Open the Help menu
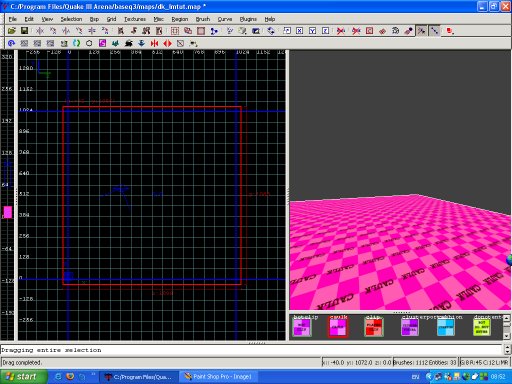This screenshot has width=512, height=384. click(x=270, y=19)
